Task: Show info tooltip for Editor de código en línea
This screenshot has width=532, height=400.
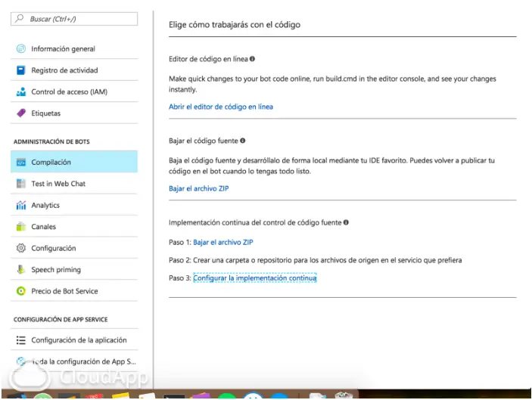Action: click(x=252, y=59)
